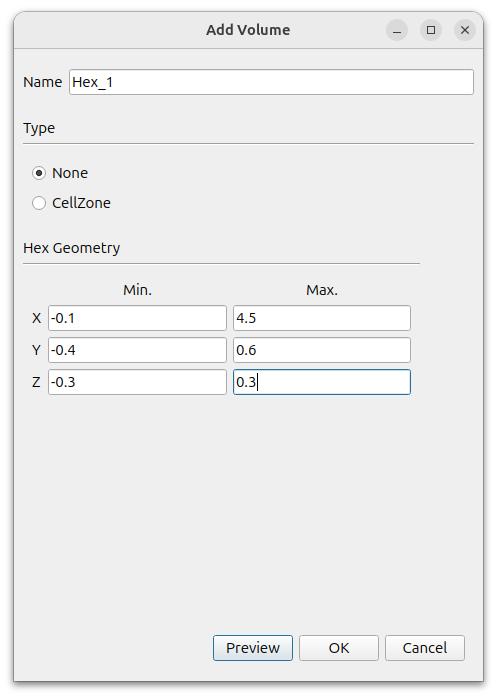Click the Y maximum field showing 0.6

[322, 350]
